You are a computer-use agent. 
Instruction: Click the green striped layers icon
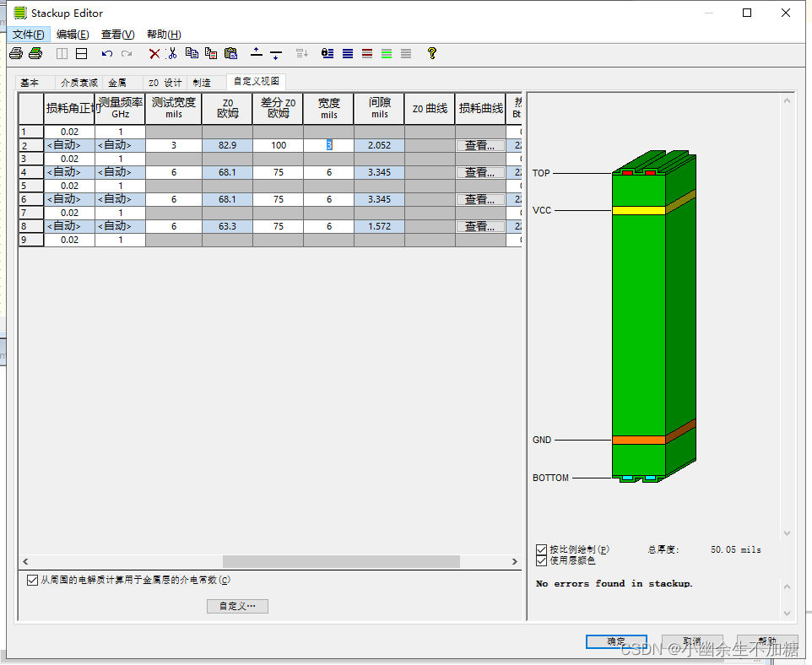point(387,53)
